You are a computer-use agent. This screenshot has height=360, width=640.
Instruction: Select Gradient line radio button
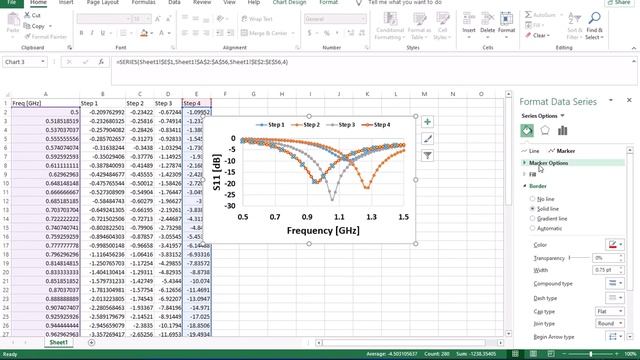[532, 218]
